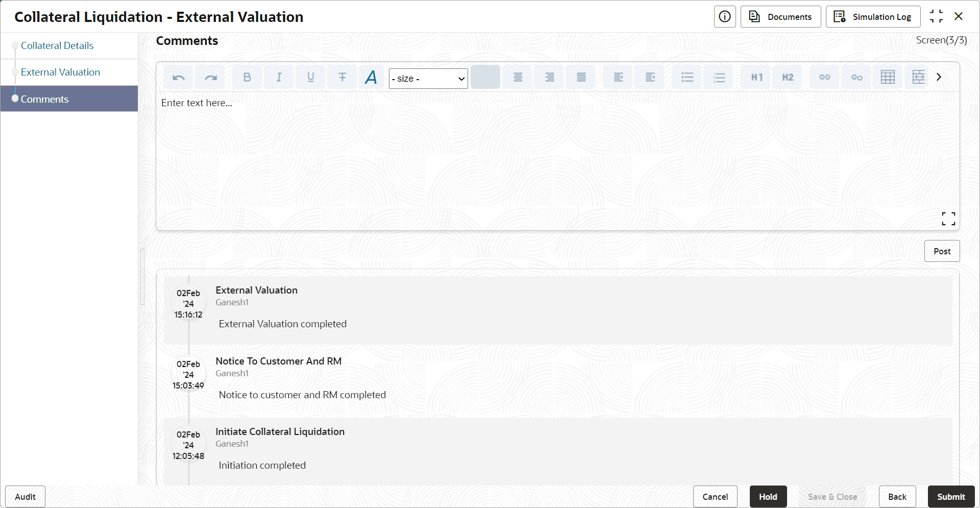Redo the last undone edit in the editor

pyautogui.click(x=210, y=78)
